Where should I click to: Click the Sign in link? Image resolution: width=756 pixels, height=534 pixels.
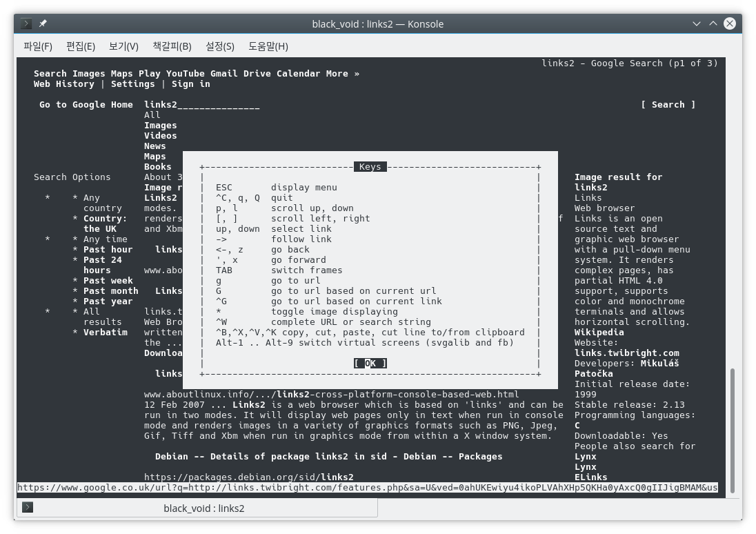(191, 84)
